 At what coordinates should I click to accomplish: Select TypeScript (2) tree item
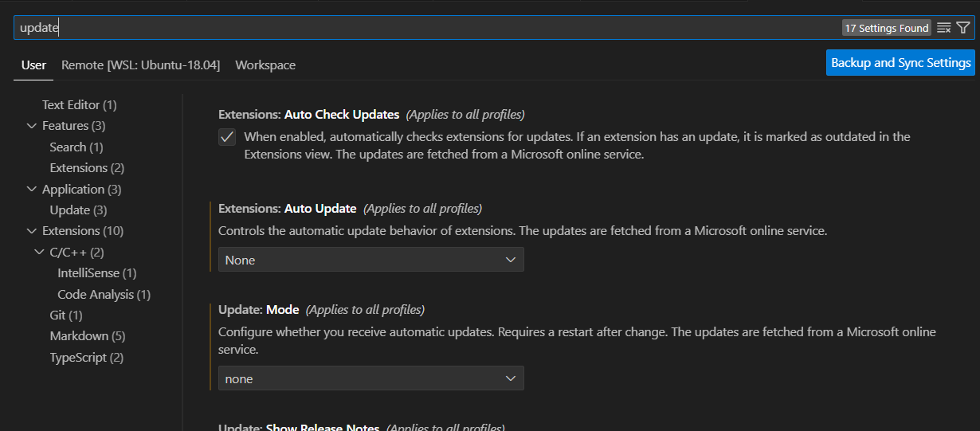coord(87,358)
